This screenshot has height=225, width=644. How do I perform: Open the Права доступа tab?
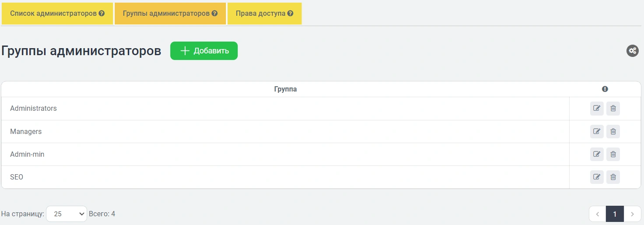tap(260, 14)
